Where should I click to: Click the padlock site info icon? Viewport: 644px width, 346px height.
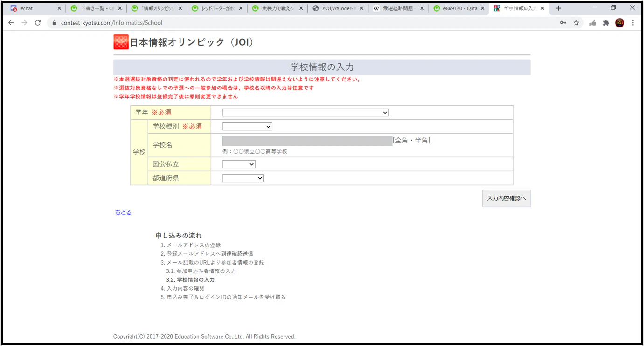[54, 23]
